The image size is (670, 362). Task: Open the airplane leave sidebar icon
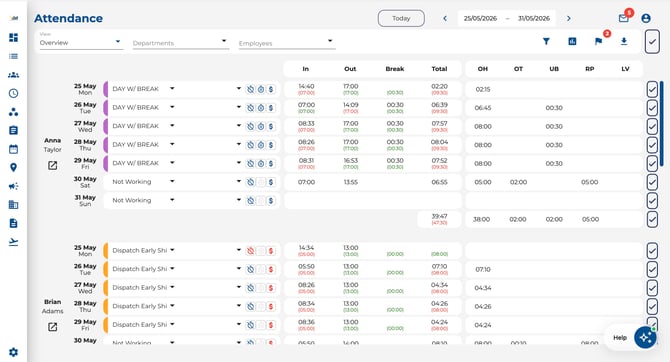click(x=13, y=242)
